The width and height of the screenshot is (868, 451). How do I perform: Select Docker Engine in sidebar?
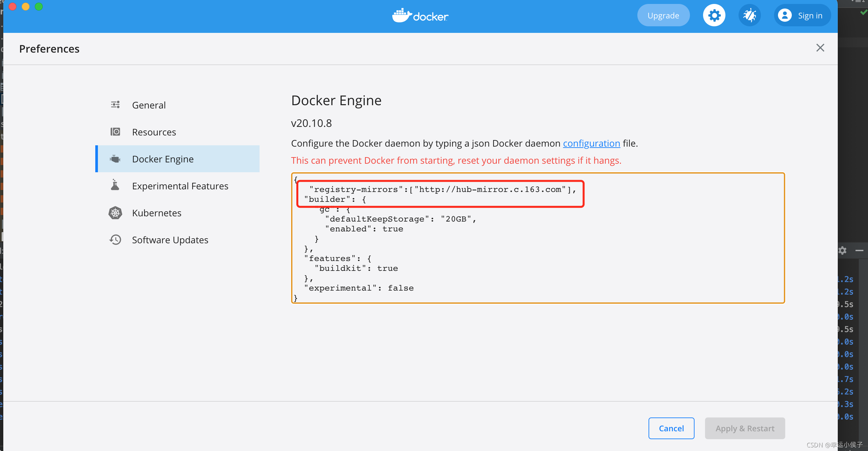coord(163,159)
